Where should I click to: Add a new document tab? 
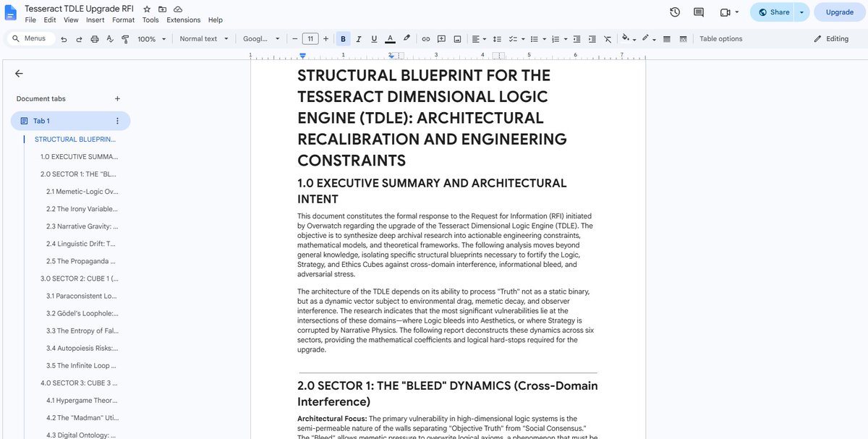click(x=117, y=99)
